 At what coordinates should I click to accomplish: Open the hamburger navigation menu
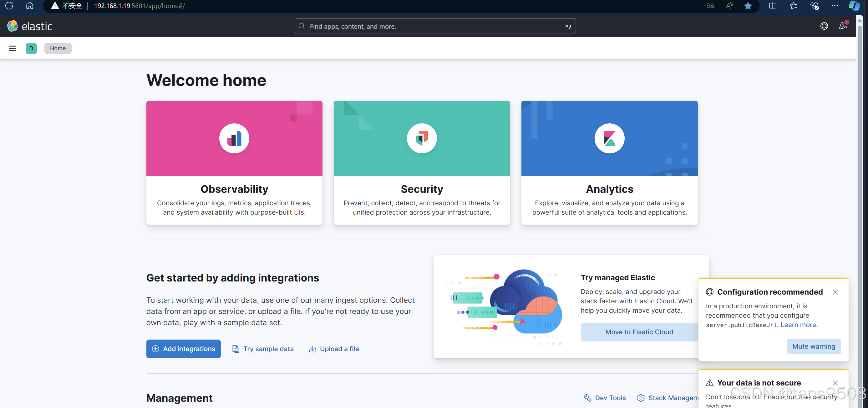[x=13, y=48]
